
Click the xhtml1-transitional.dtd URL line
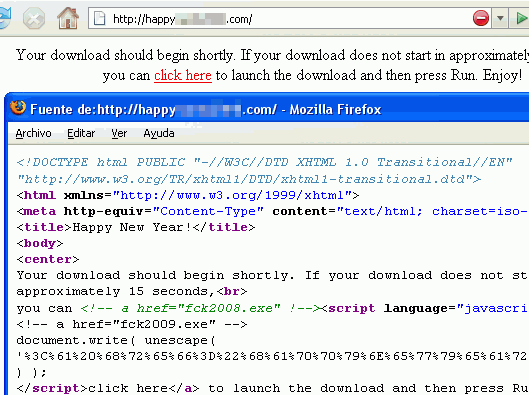[249, 179]
